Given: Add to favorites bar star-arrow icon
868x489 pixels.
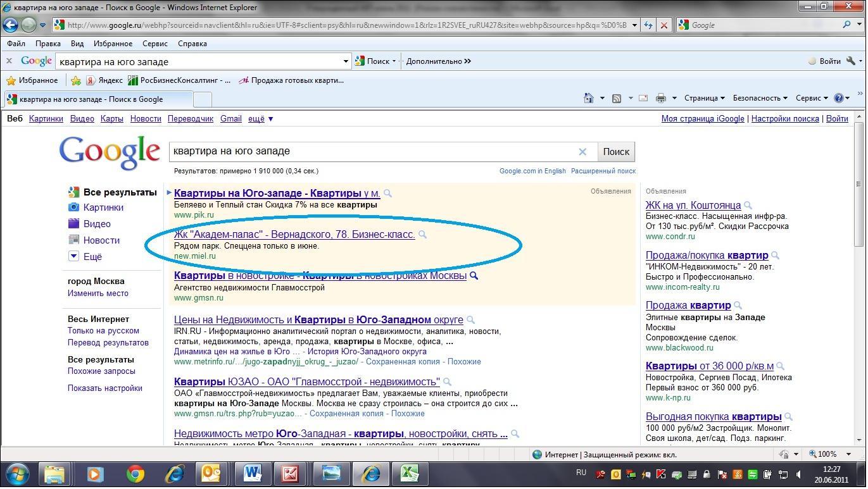Looking at the screenshot, I should click(76, 80).
